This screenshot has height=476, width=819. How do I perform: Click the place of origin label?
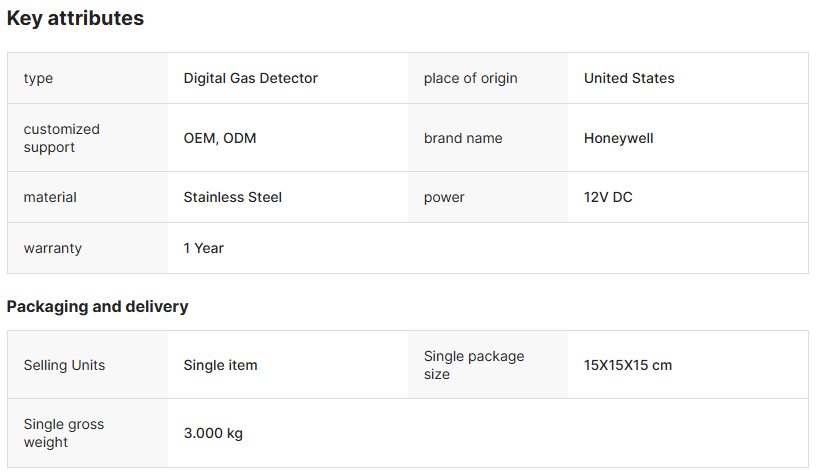[x=470, y=78]
